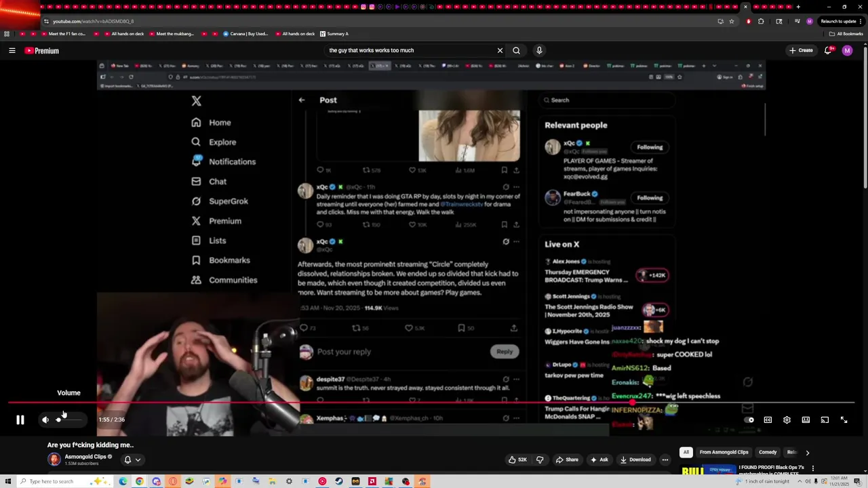The width and height of the screenshot is (868, 488).
Task: Show hidden system tray icons chevron
Action: tap(801, 481)
